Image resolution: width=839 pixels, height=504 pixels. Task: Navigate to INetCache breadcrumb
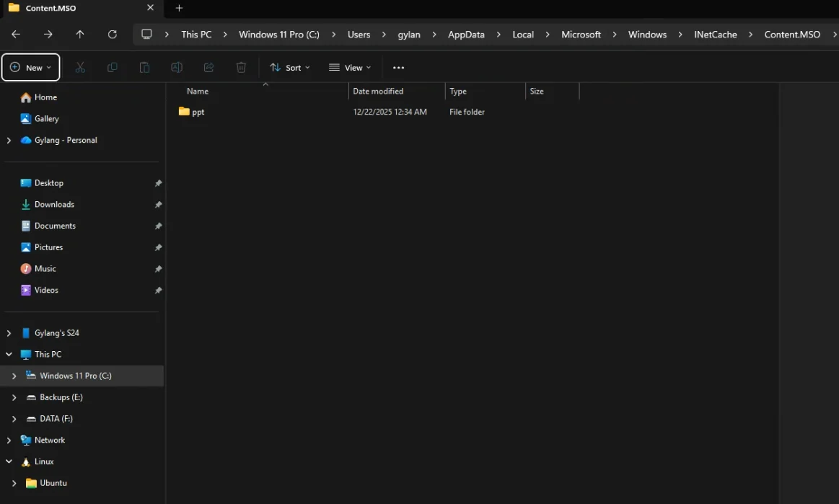point(716,34)
